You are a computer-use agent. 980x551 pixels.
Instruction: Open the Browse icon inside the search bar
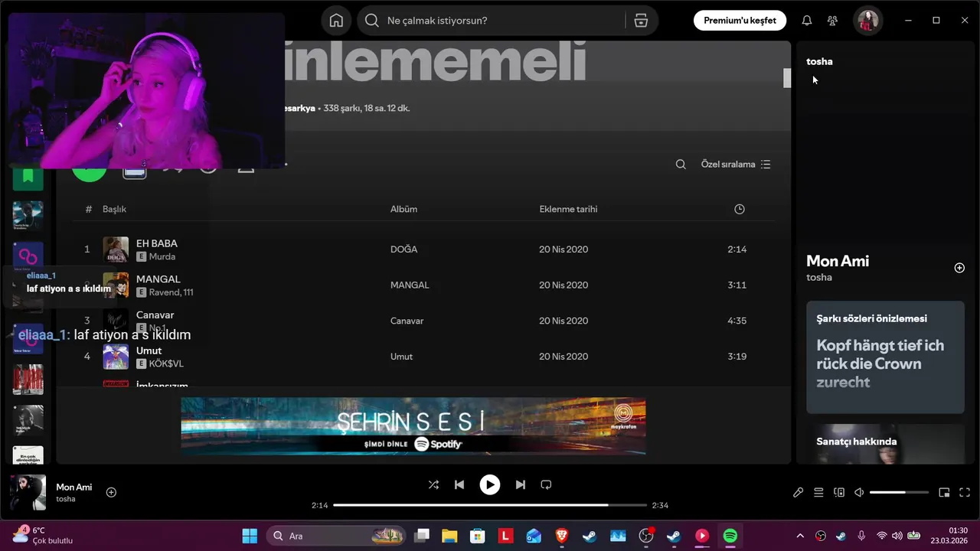(x=641, y=21)
